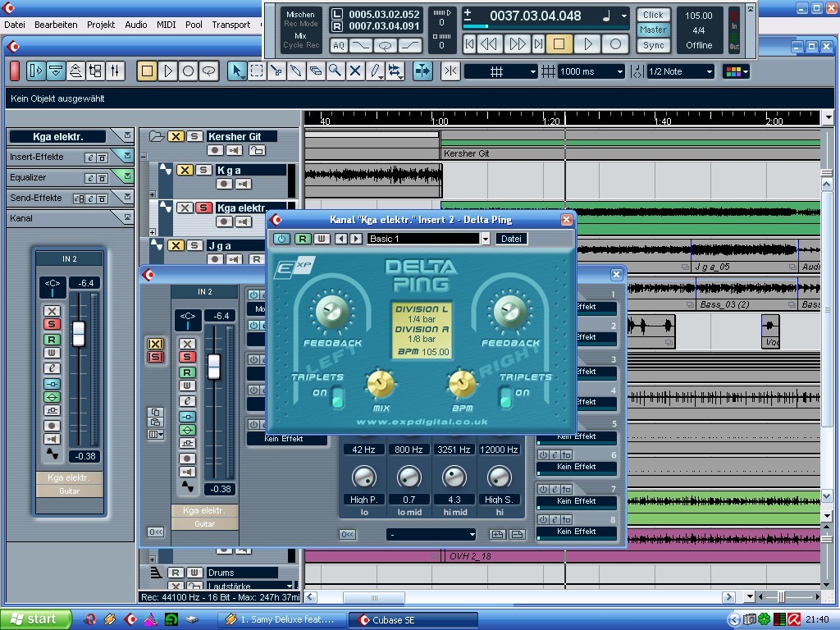Select the Glue tool
Image resolution: width=840 pixels, height=630 pixels.
coord(296,71)
